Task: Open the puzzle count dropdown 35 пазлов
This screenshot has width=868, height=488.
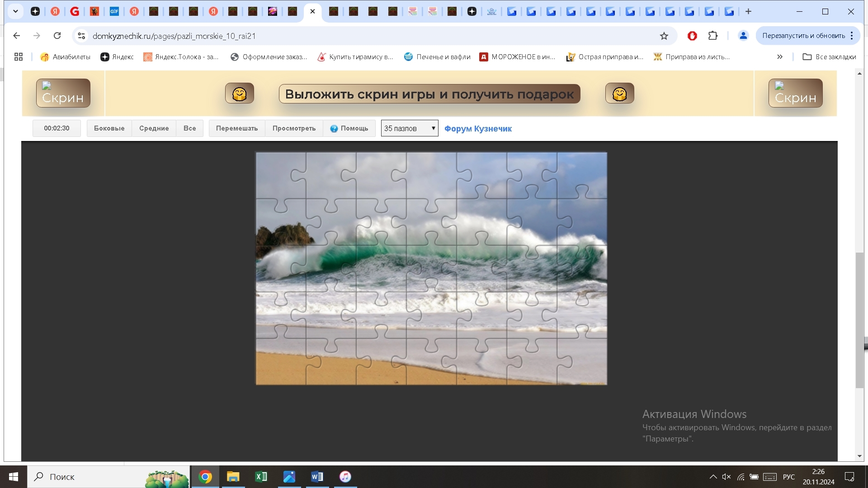Action: click(x=410, y=128)
